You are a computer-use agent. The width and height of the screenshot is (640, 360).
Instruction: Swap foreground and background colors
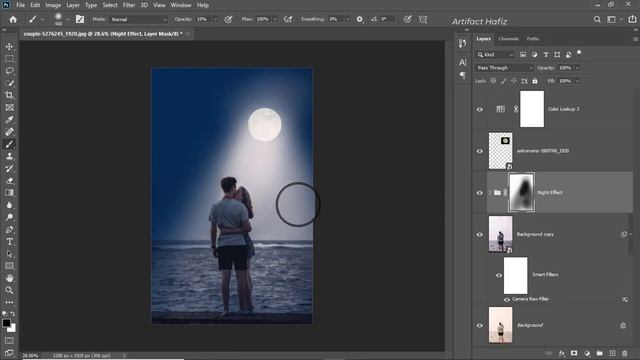click(x=13, y=314)
